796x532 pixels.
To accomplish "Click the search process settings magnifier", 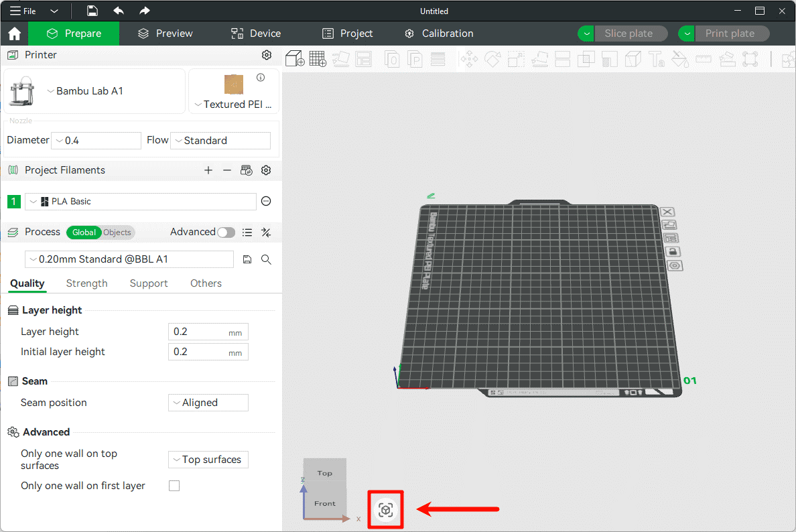I will point(266,259).
